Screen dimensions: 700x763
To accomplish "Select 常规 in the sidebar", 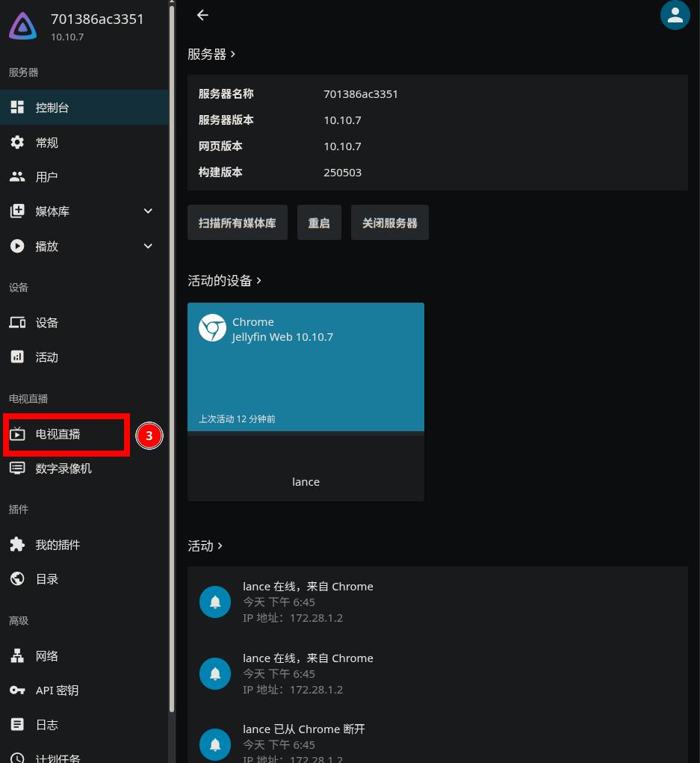I will (84, 142).
